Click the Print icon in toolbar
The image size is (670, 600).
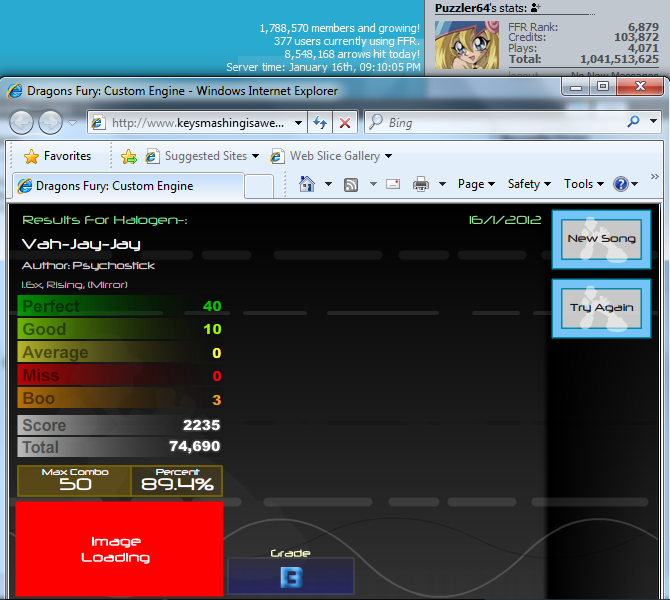[421, 184]
